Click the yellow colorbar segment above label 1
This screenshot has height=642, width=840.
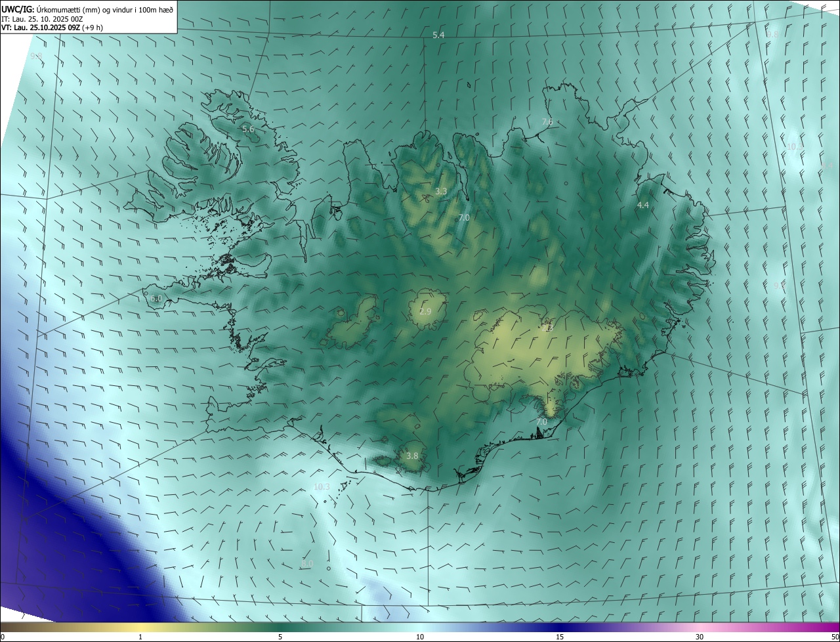pyautogui.click(x=140, y=627)
